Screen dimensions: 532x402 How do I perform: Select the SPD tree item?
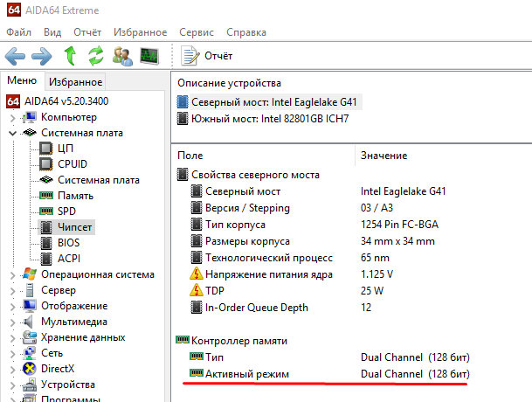[x=68, y=211]
